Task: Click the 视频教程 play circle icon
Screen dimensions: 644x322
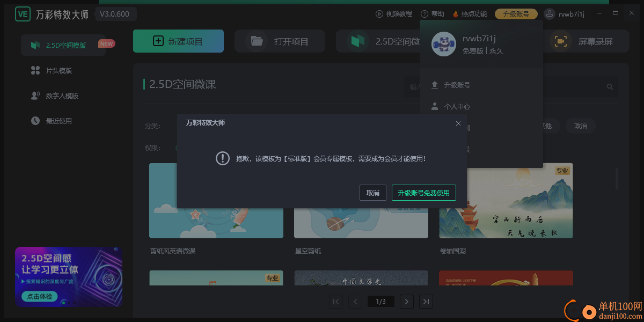Action: [379, 14]
